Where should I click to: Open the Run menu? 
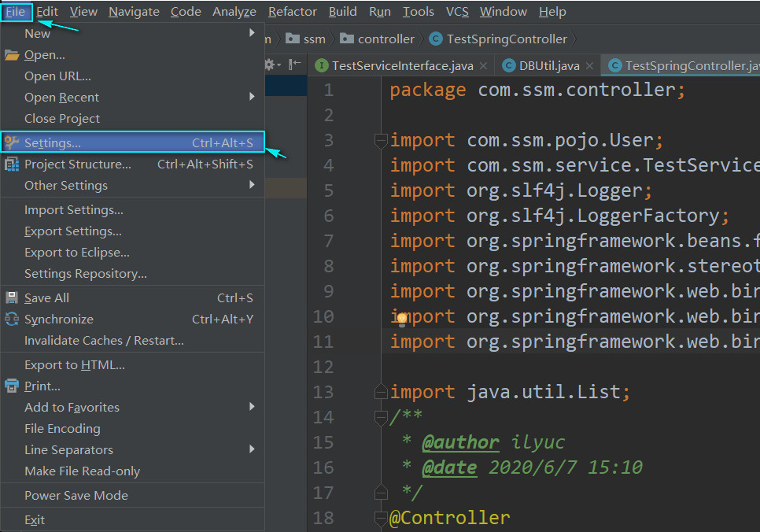380,12
